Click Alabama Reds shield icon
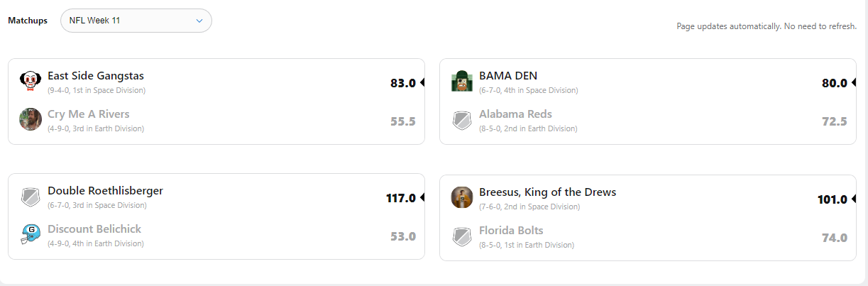Image resolution: width=868 pixels, height=286 pixels. click(462, 120)
